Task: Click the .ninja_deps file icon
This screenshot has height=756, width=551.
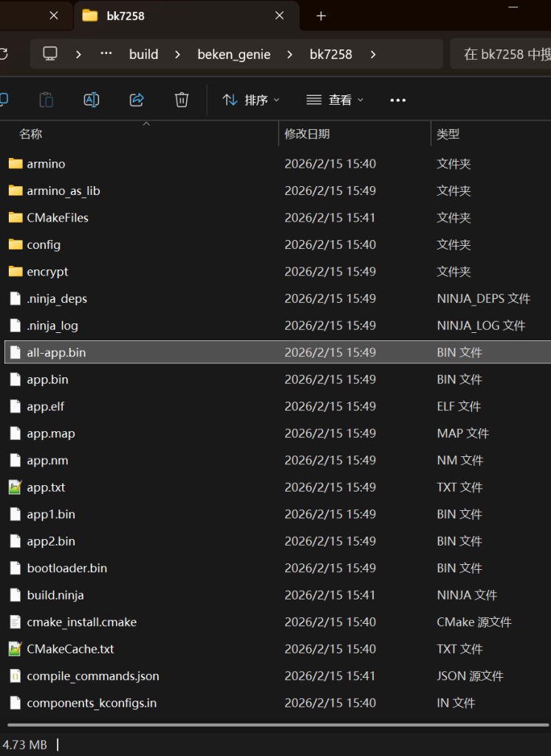Action: [x=16, y=298]
